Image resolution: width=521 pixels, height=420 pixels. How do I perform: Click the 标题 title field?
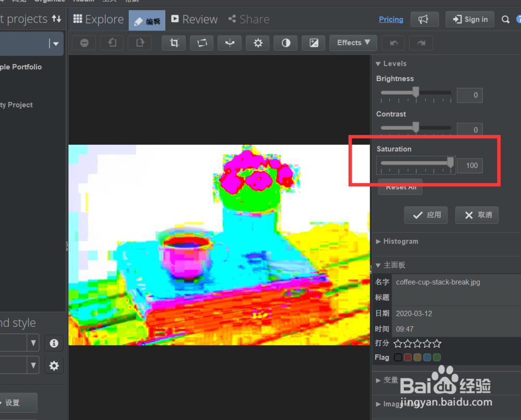click(456, 298)
